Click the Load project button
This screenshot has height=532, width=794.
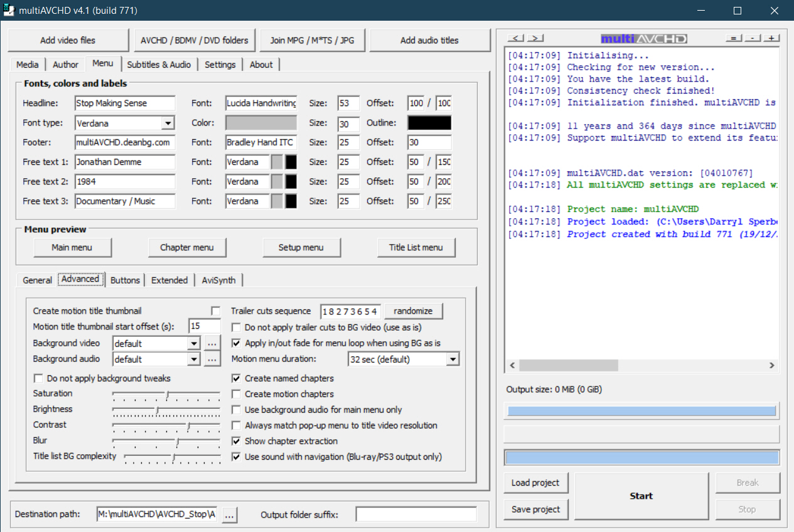(536, 482)
